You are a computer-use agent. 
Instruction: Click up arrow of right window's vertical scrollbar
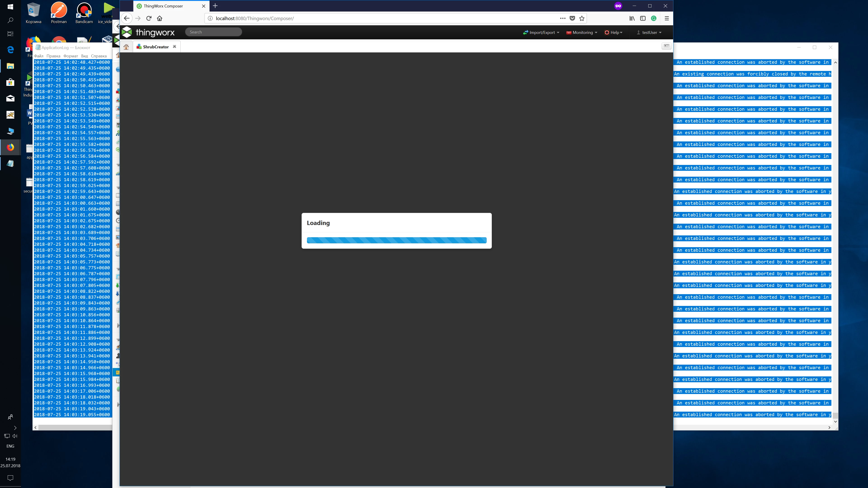point(835,63)
